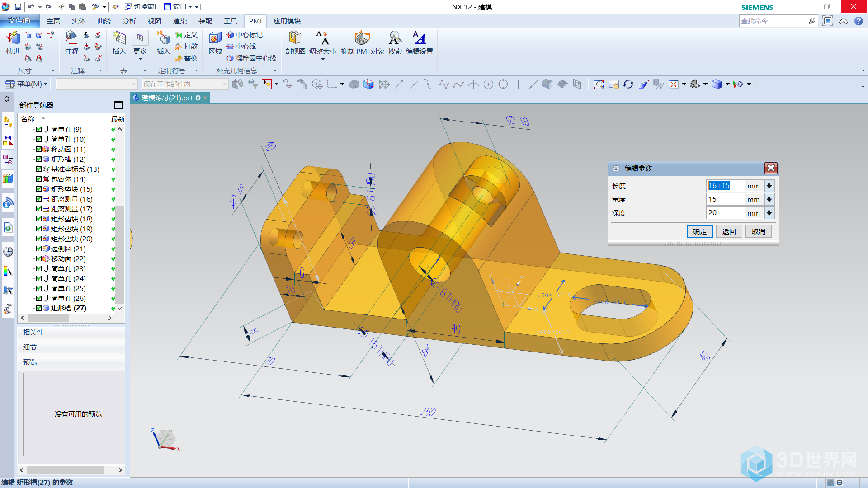Open the 仅在工作部件内 selection scope dropdown
The image size is (868, 488).
click(184, 84)
